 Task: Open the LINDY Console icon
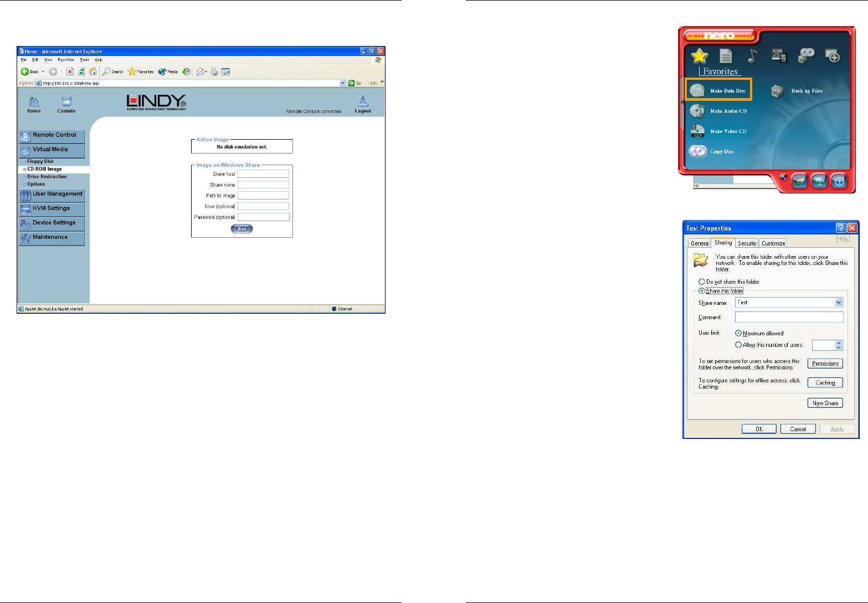pos(66,104)
